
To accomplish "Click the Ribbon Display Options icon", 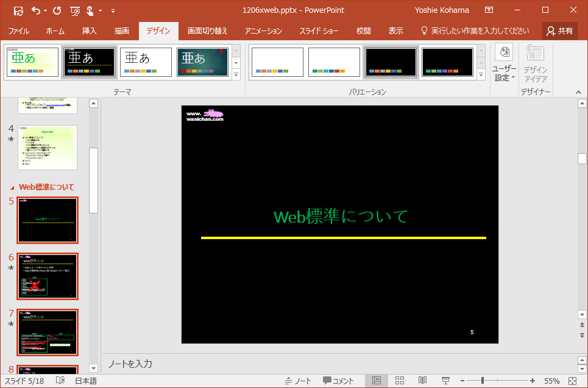I will pos(489,10).
